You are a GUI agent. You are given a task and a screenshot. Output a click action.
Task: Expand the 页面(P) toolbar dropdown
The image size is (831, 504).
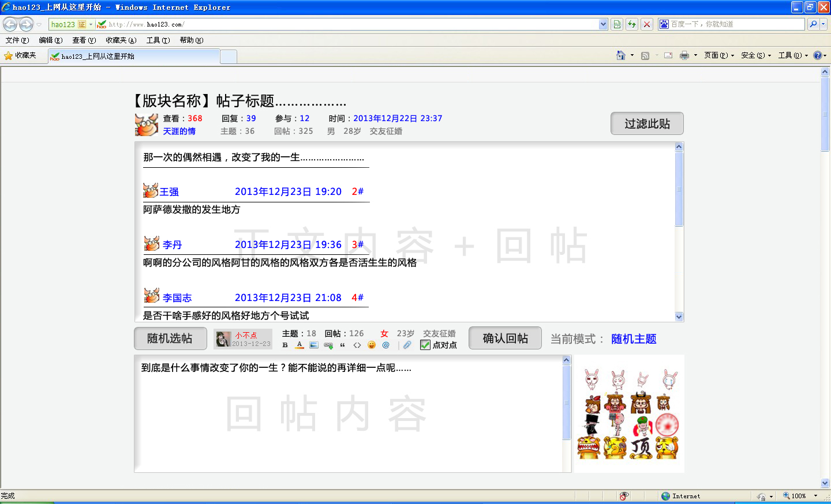[x=716, y=55]
